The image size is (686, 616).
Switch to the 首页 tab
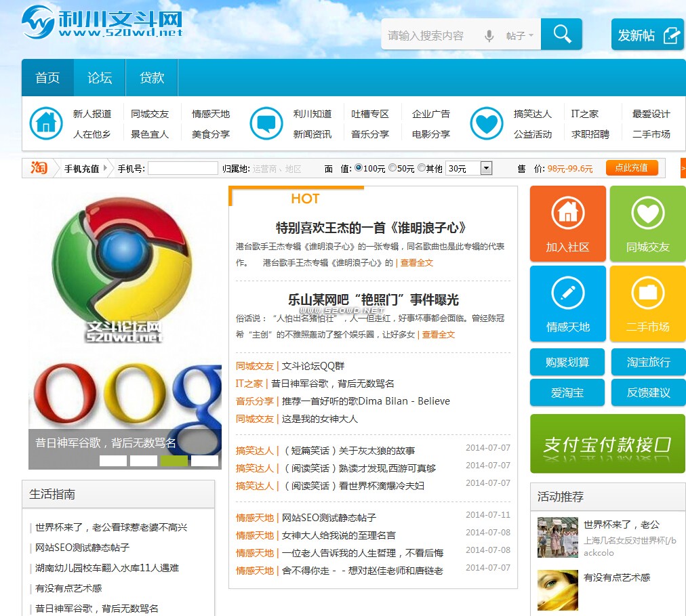pyautogui.click(x=47, y=78)
